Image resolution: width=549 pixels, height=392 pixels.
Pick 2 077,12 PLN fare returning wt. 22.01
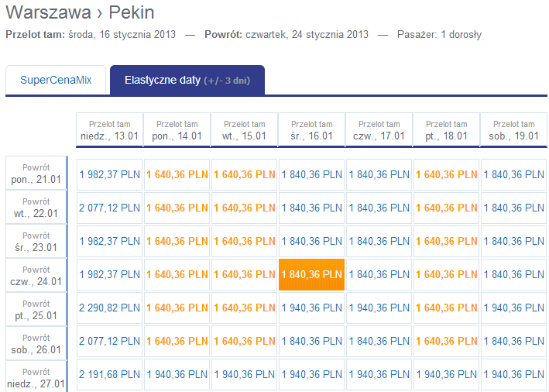click(x=109, y=208)
